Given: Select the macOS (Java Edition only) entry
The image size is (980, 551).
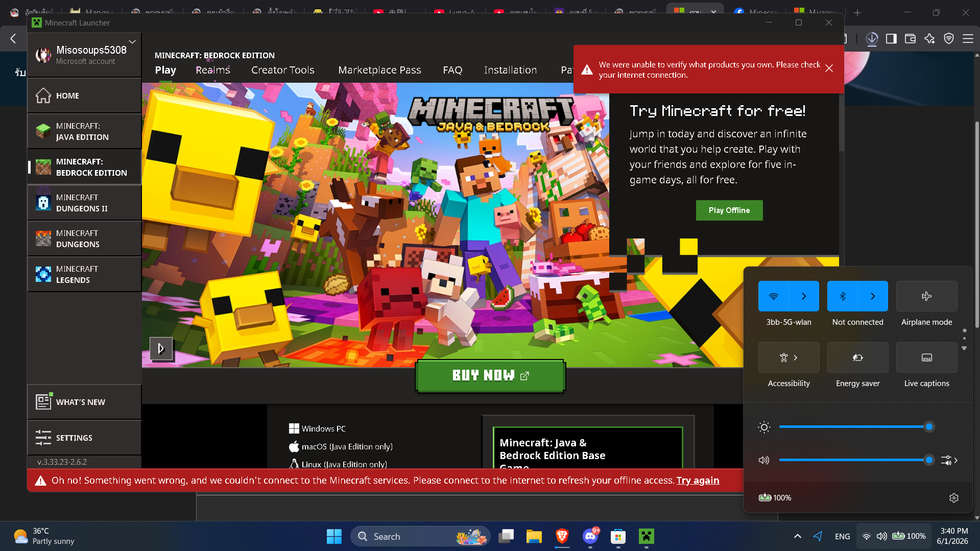Looking at the screenshot, I should pos(341,446).
